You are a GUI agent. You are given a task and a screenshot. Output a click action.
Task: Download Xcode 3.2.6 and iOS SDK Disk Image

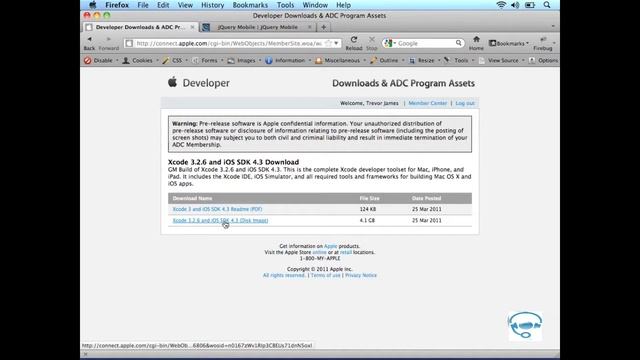pyautogui.click(x=220, y=220)
